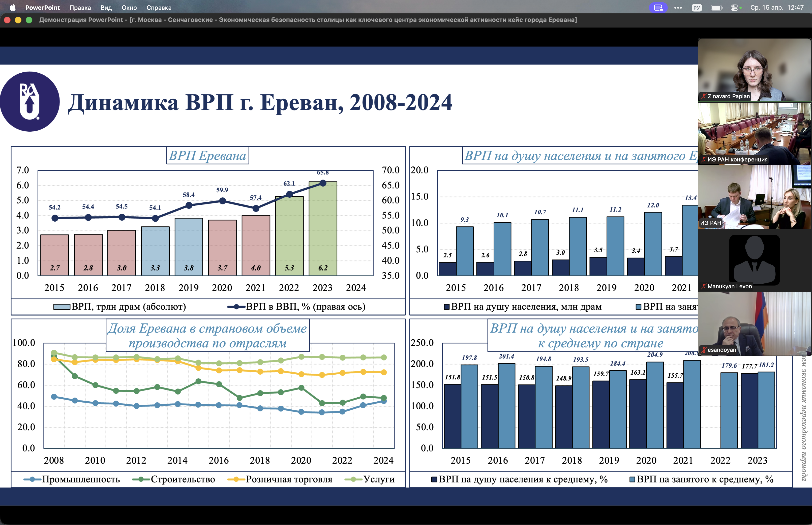Open the Вид menu

[x=106, y=8]
